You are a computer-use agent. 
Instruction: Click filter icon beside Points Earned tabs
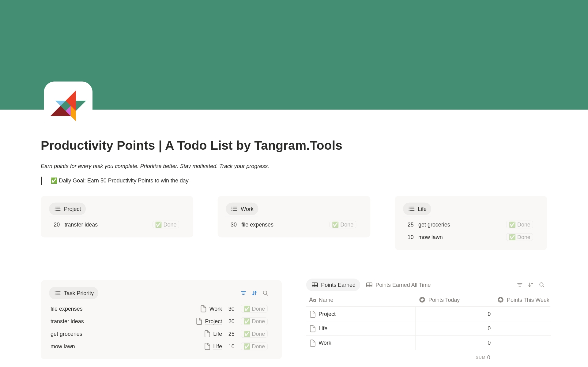520,285
